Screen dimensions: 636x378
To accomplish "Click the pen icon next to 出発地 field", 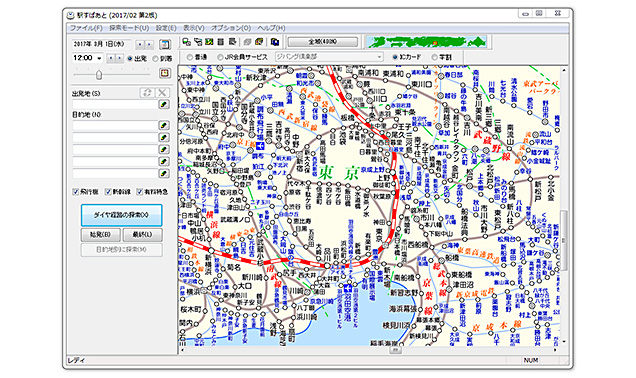I will point(163,105).
